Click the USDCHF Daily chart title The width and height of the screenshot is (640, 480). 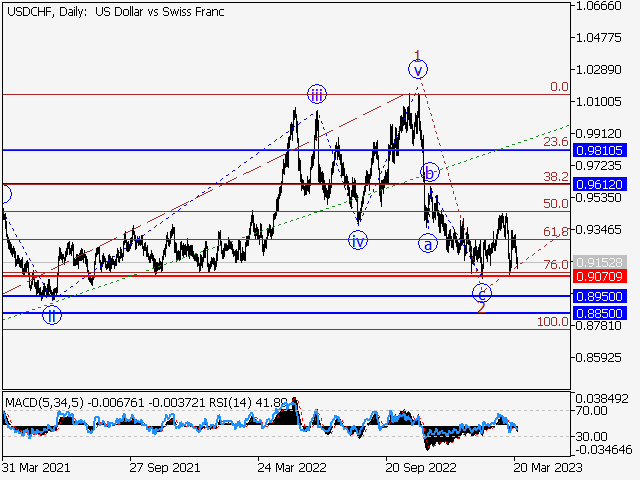pyautogui.click(x=116, y=11)
